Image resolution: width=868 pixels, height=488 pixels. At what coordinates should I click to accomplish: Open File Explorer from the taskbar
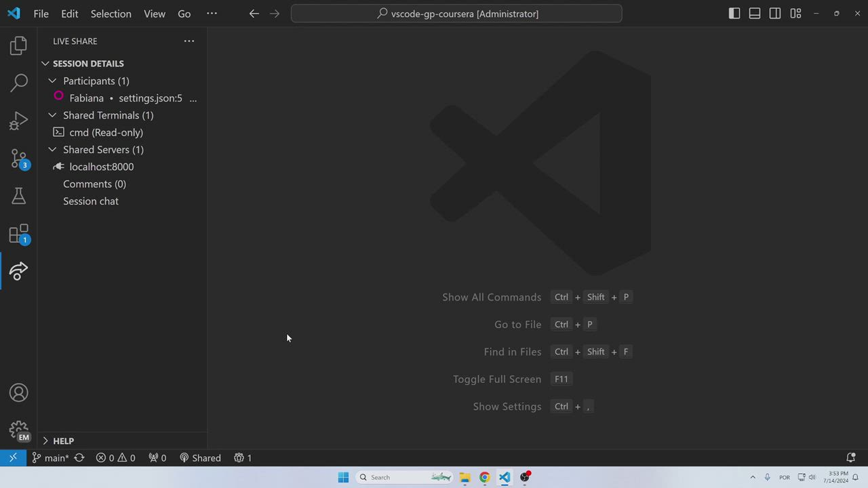click(x=465, y=477)
